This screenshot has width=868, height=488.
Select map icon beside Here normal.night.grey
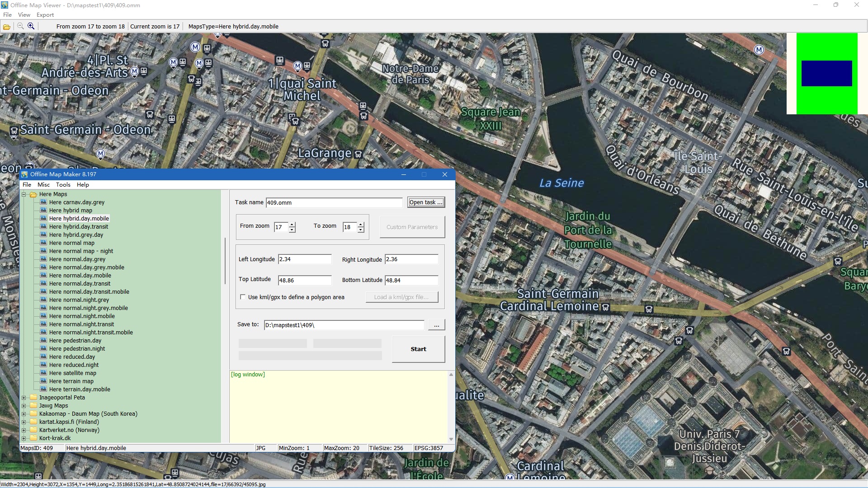click(43, 300)
